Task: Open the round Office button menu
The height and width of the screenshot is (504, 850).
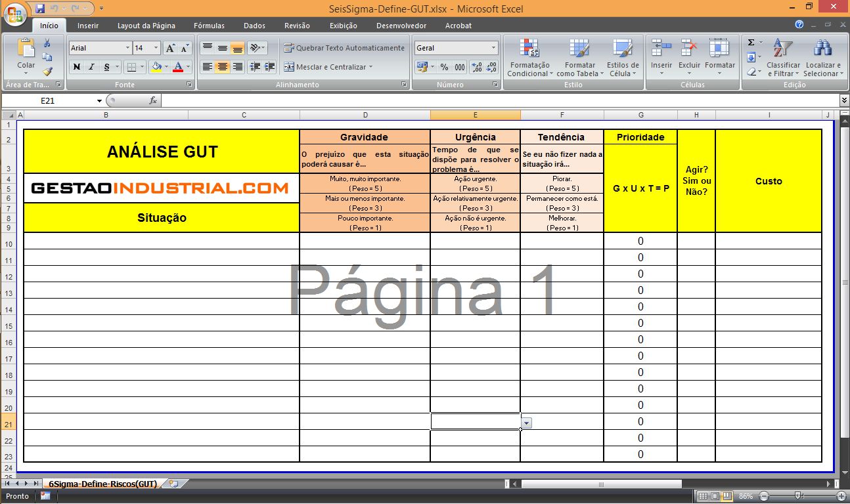Action: click(x=14, y=13)
